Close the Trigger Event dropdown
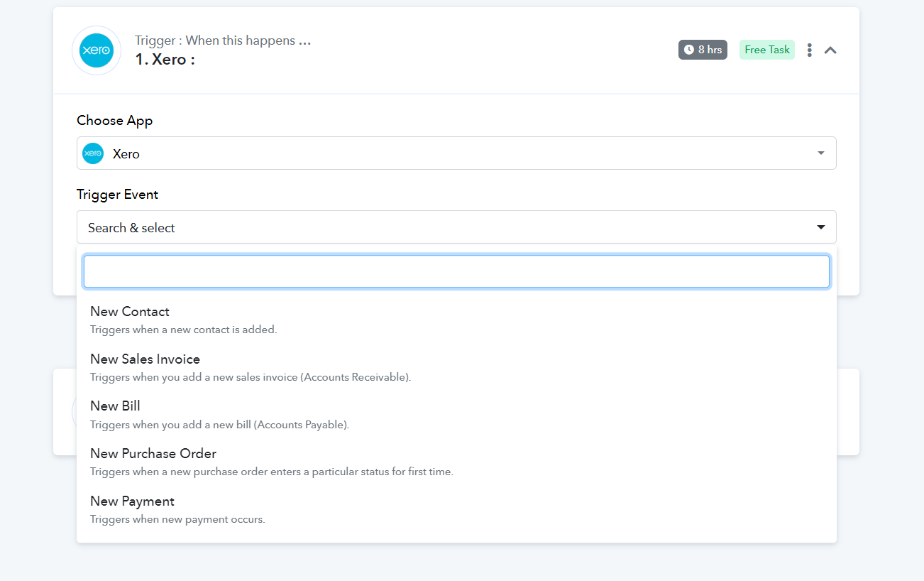This screenshot has height=581, width=924. (456, 227)
